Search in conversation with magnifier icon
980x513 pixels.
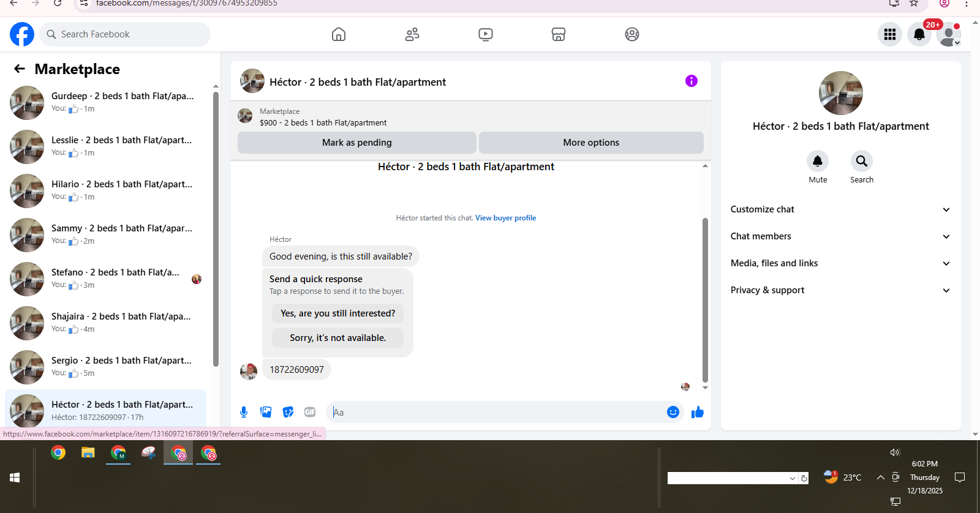(862, 161)
